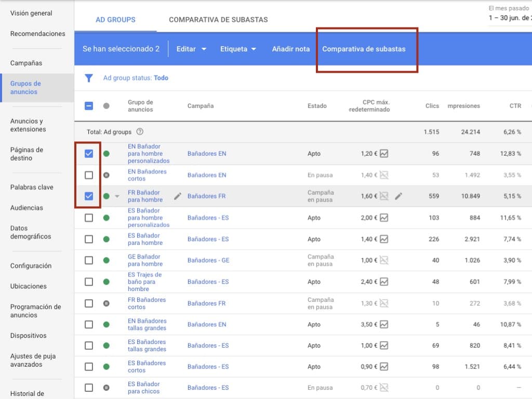Image resolution: width=532 pixels, height=399 pixels.
Task: Sort the table by the Clics column header
Action: 432,106
